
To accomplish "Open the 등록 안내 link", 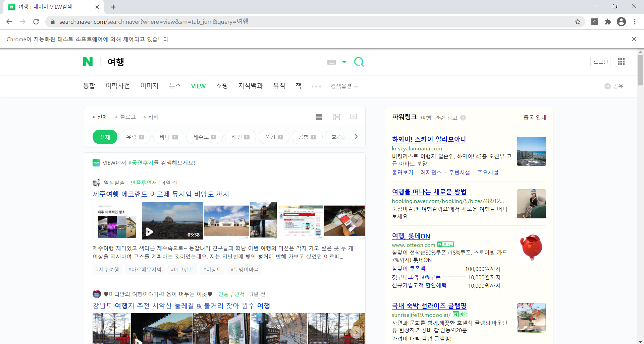I will click(535, 118).
